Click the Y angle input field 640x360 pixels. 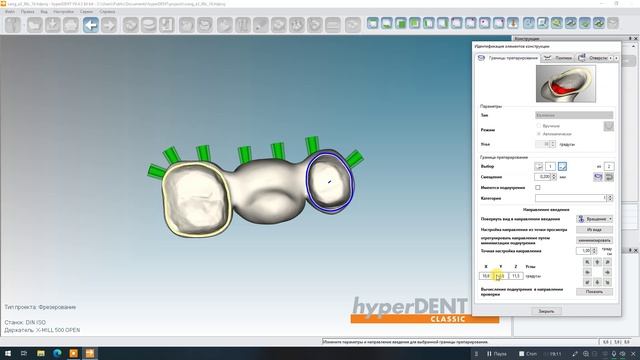pos(501,276)
